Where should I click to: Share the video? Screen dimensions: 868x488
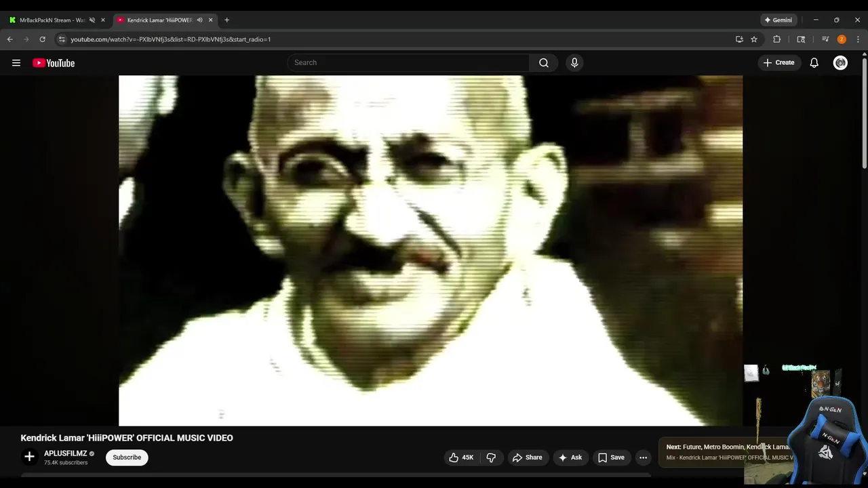(x=527, y=457)
